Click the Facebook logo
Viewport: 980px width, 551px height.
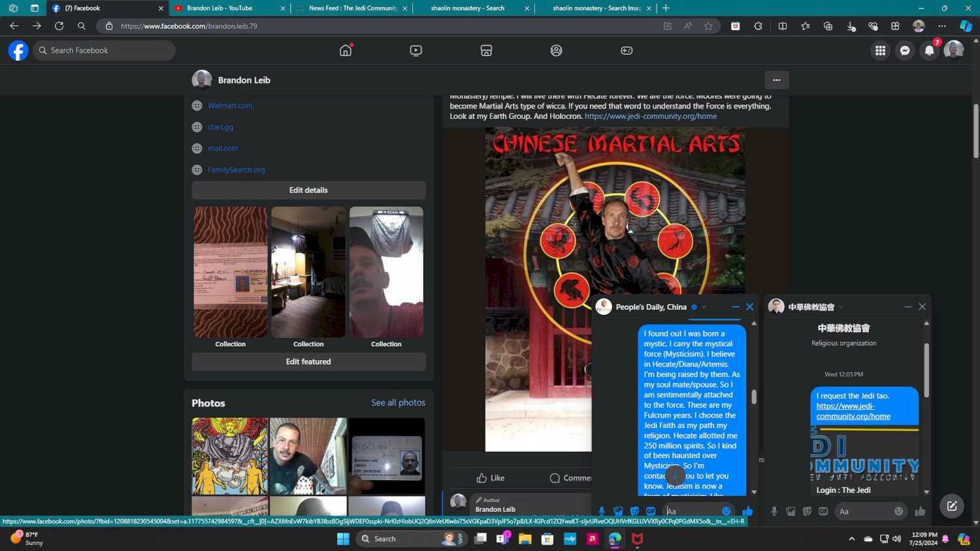(18, 50)
